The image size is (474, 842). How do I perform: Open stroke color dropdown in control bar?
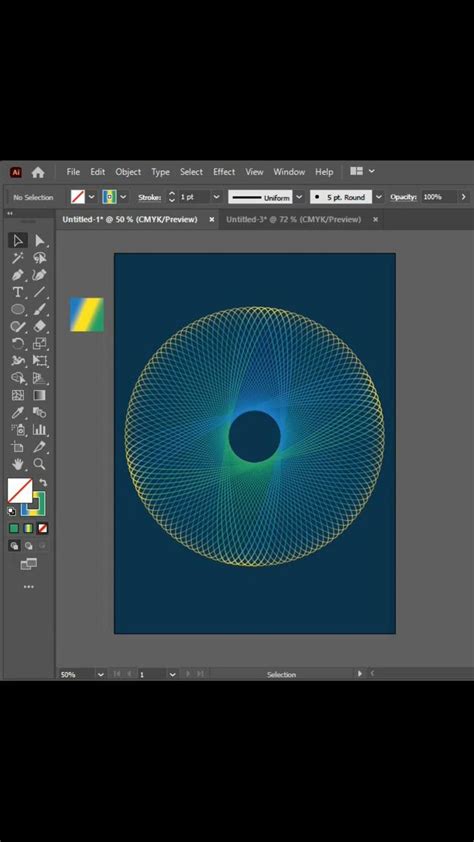[x=123, y=197]
